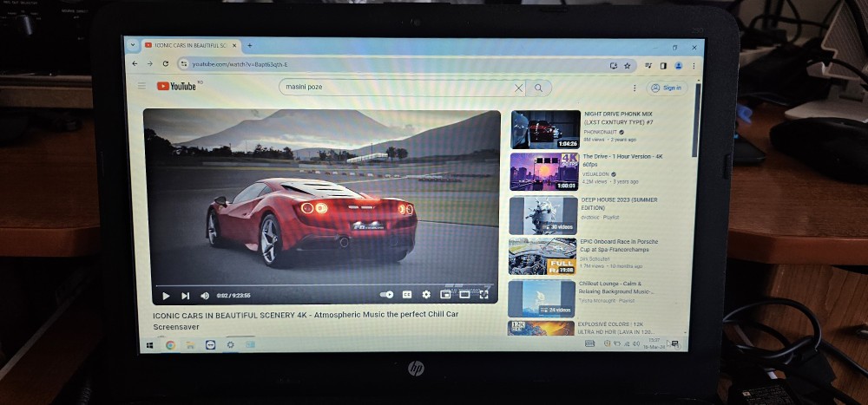This screenshot has width=868, height=405.
Task: Open NIGHT DRIVE PHONK MIX thumbnail
Action: point(545,129)
